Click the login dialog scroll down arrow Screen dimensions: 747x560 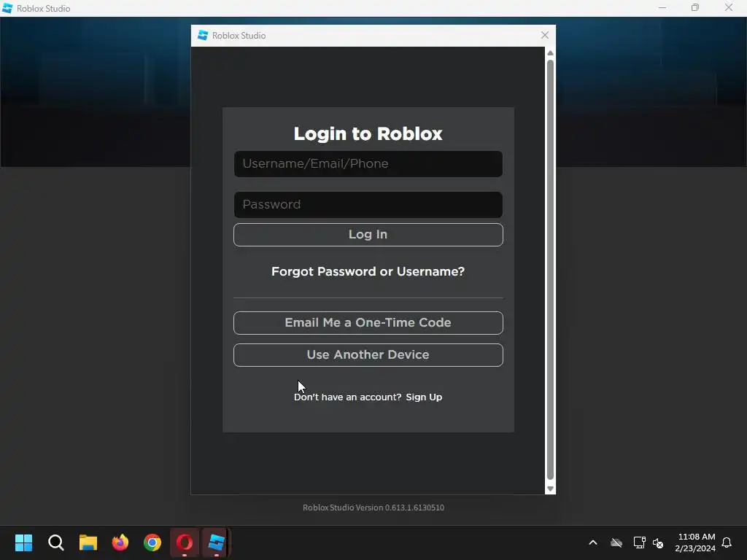(x=550, y=489)
